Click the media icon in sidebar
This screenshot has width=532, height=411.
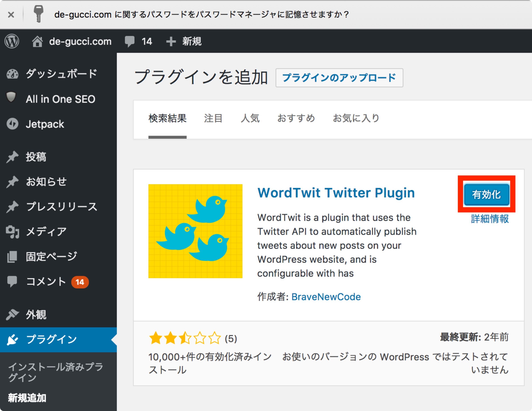click(x=12, y=232)
